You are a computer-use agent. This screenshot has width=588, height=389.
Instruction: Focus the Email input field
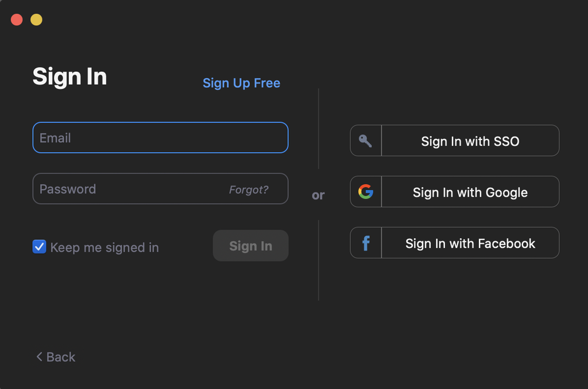160,138
